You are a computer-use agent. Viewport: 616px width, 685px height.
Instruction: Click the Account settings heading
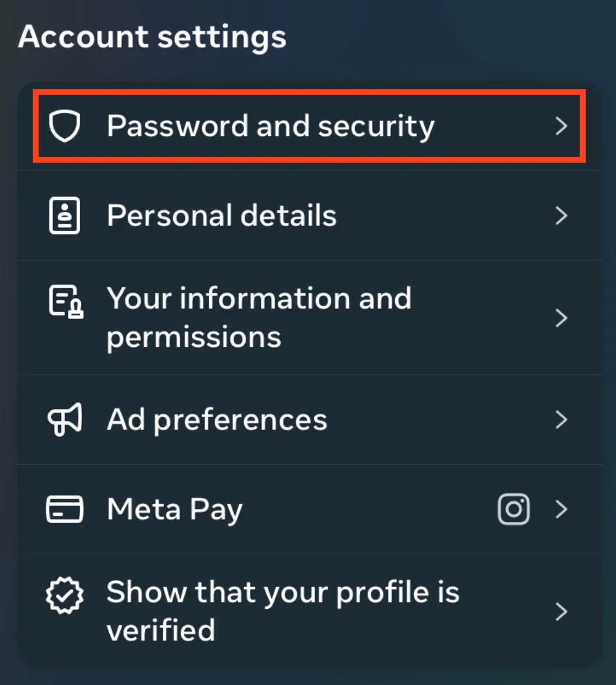(x=152, y=37)
